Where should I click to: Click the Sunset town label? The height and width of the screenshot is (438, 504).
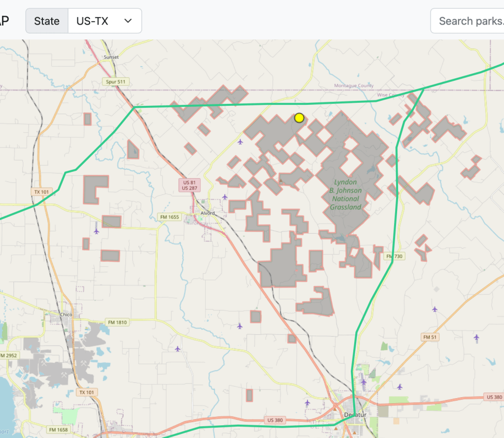[111, 57]
